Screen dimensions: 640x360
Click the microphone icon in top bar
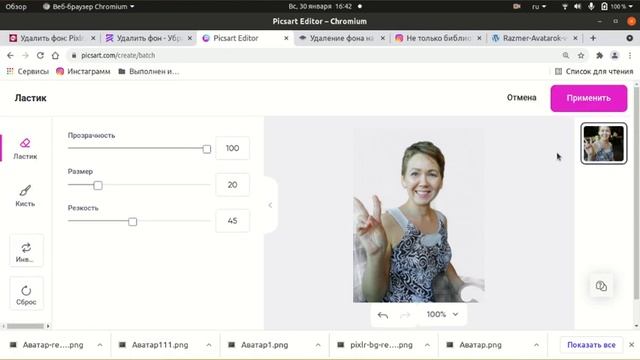pyautogui.click(x=591, y=7)
